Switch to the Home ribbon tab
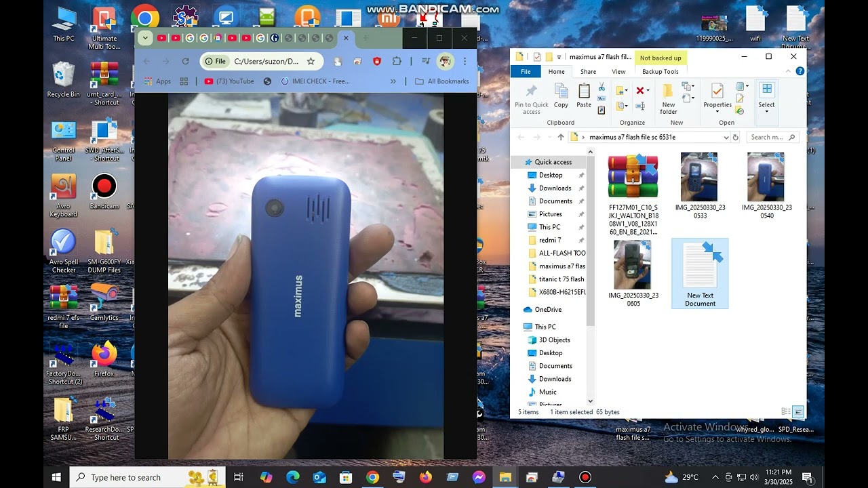The width and height of the screenshot is (868, 488). pos(556,71)
